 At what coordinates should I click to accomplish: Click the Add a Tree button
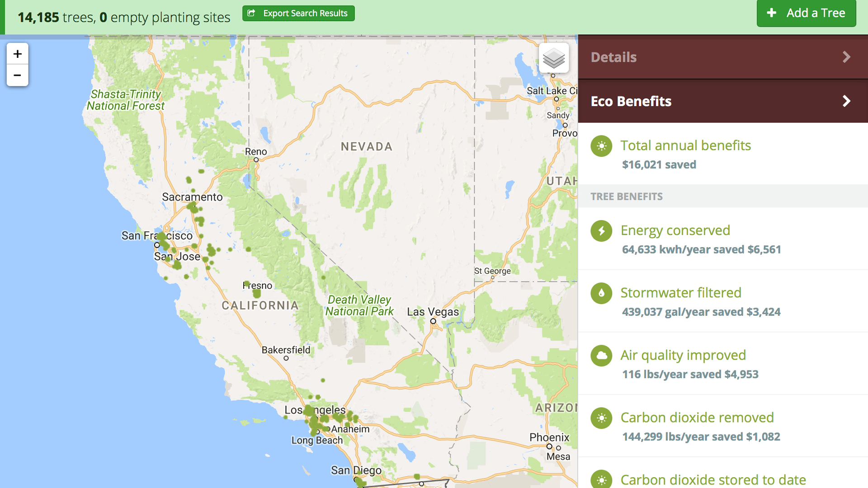pyautogui.click(x=806, y=13)
